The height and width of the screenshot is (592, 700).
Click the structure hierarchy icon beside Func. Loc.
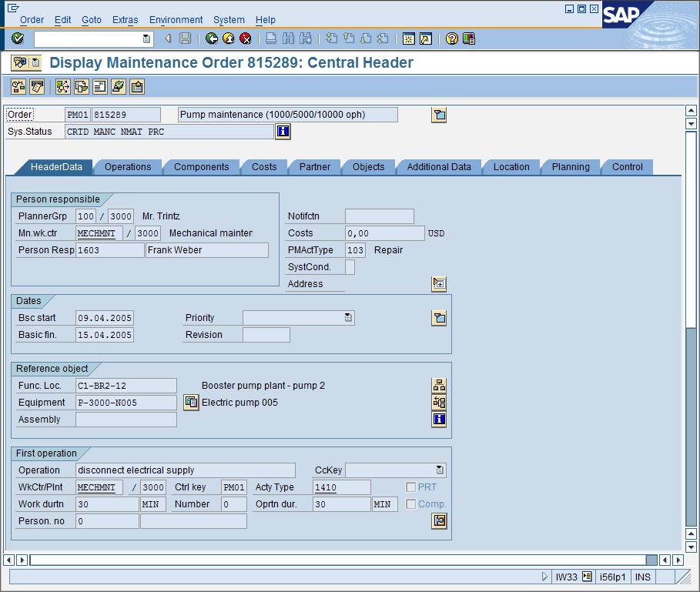click(x=439, y=386)
